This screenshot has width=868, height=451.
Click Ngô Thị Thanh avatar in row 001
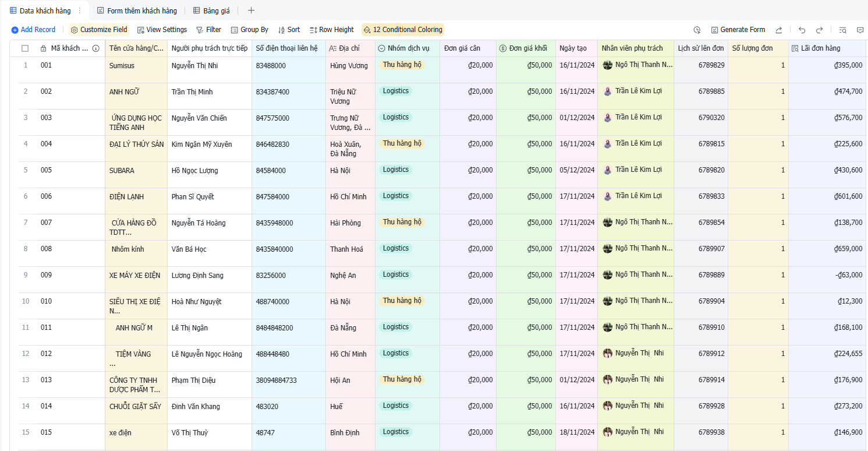608,65
